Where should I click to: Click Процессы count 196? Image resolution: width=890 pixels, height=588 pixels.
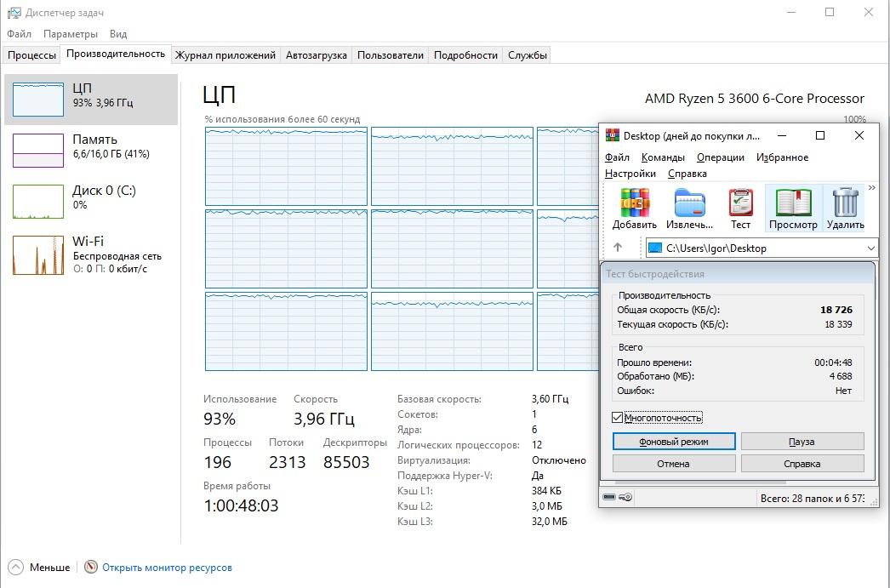pyautogui.click(x=217, y=463)
